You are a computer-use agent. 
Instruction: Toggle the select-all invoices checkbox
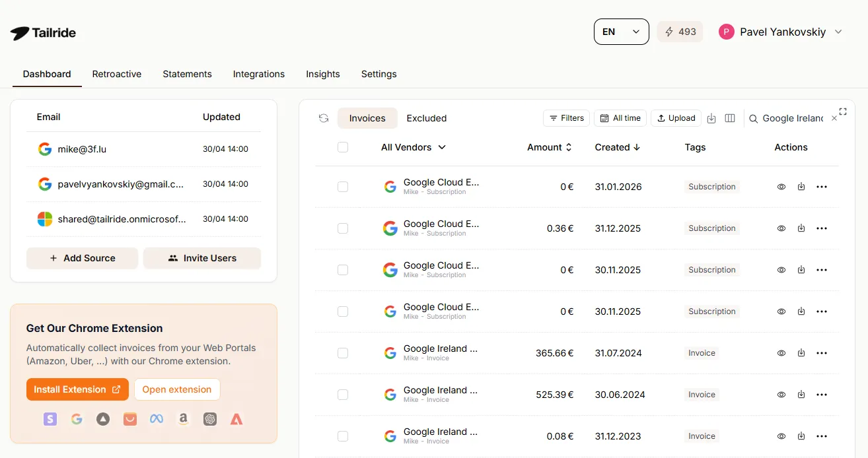pyautogui.click(x=343, y=147)
